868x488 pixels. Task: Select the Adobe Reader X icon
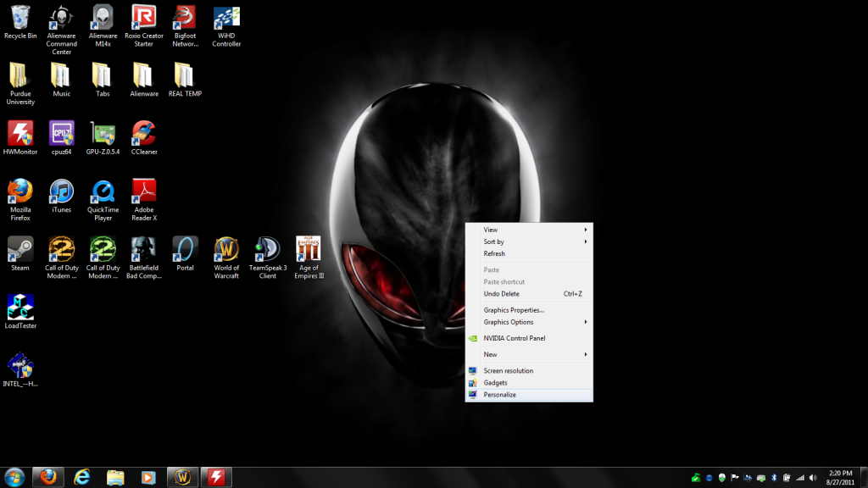pyautogui.click(x=144, y=200)
